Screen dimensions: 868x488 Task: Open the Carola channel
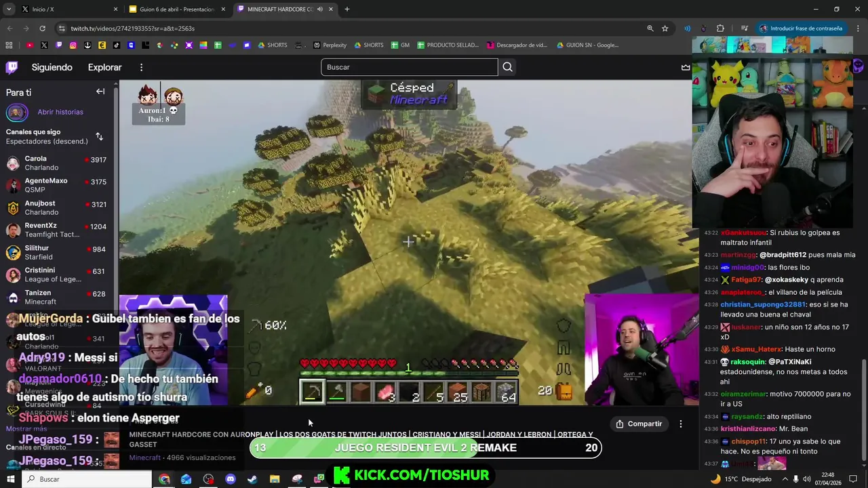[58, 163]
